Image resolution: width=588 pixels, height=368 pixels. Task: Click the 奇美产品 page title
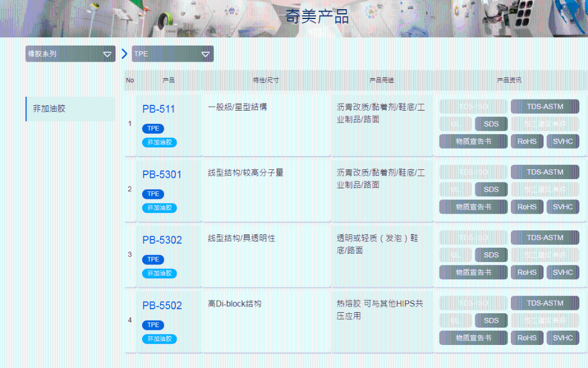pos(317,17)
